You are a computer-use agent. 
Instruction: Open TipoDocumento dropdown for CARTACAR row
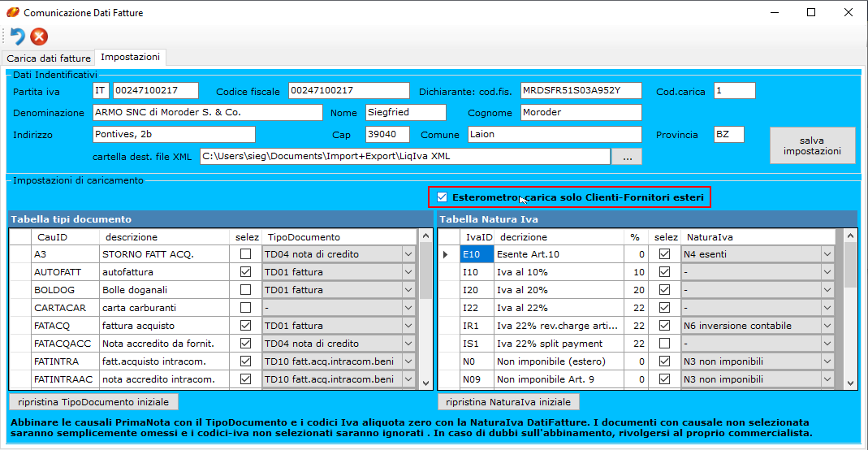408,308
